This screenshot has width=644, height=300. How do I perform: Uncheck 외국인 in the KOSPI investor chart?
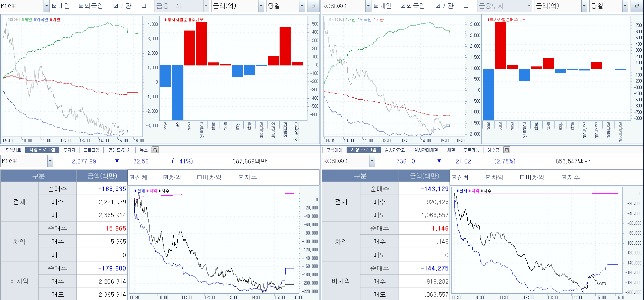pyautogui.click(x=81, y=6)
